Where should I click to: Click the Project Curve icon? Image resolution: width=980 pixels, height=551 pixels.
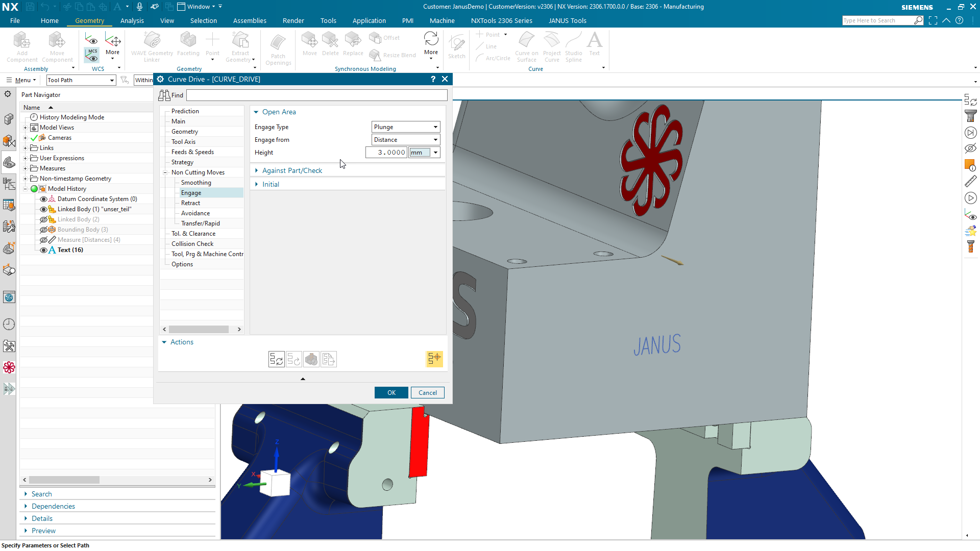click(x=552, y=40)
